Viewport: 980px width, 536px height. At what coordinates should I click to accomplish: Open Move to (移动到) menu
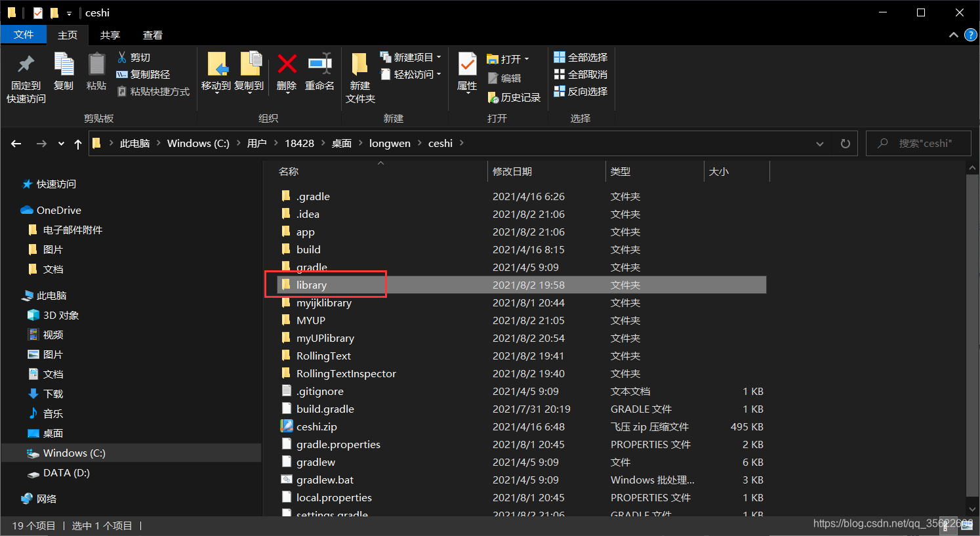click(x=216, y=73)
